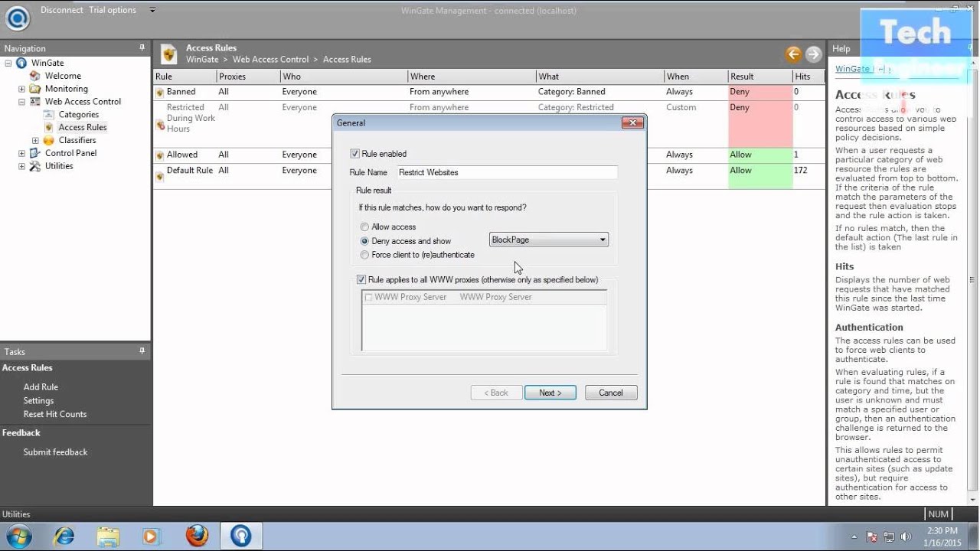980x551 pixels.
Task: Click the Access Rules shield header icon
Action: pos(169,54)
